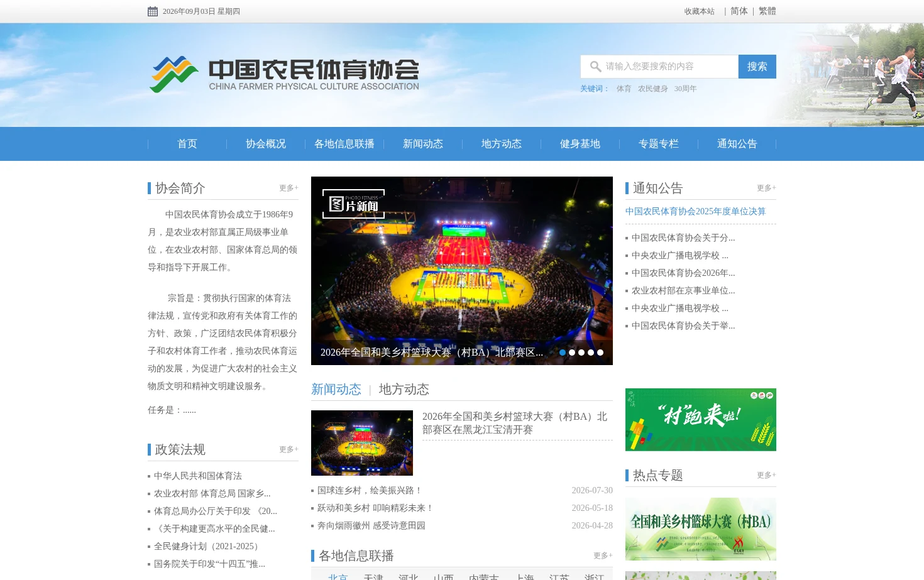Screen dimensions: 924x580
Task: Open 更多+ for 协会简介
Action: (x=289, y=188)
